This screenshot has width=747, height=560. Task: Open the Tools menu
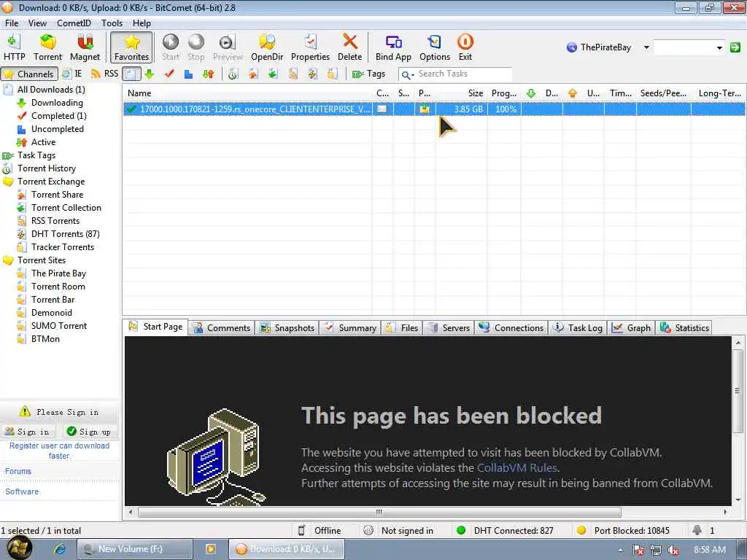[x=112, y=23]
